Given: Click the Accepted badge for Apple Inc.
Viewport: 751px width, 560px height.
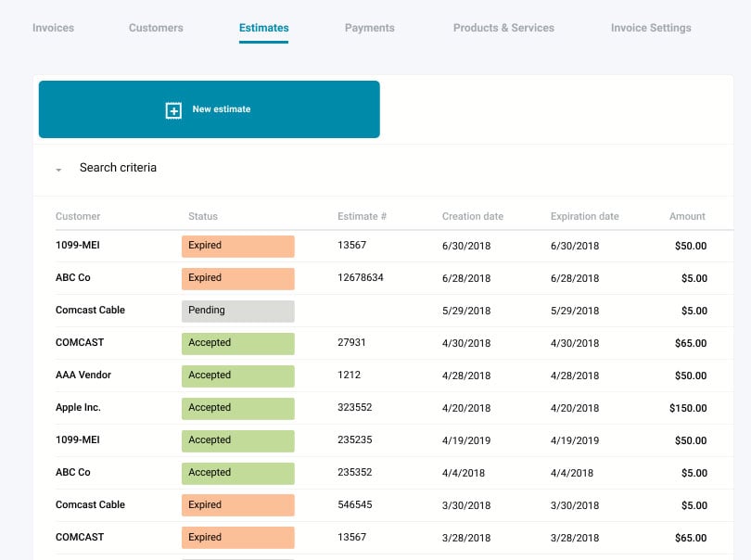Looking at the screenshot, I should (237, 408).
